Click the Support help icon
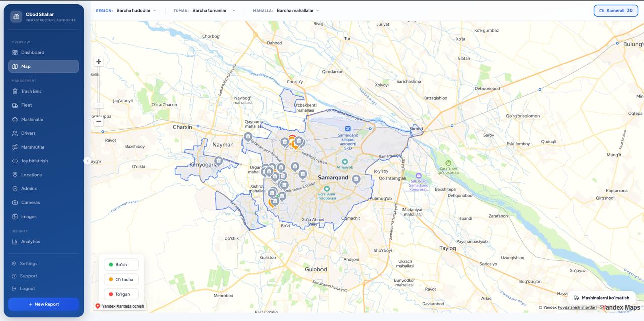The width and height of the screenshot is (644, 321). [14, 276]
